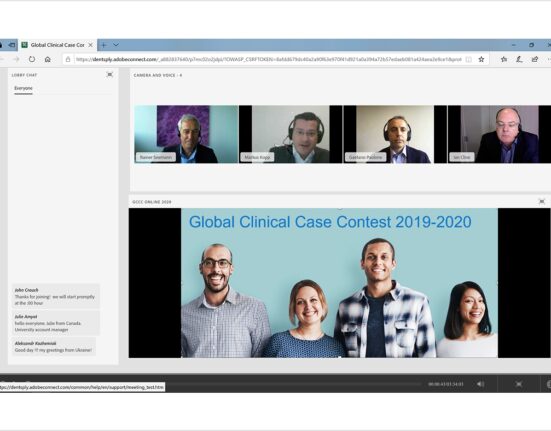Viewport: 551px width, 431px height.
Task: Open the add notes pen icon
Action: click(519, 59)
